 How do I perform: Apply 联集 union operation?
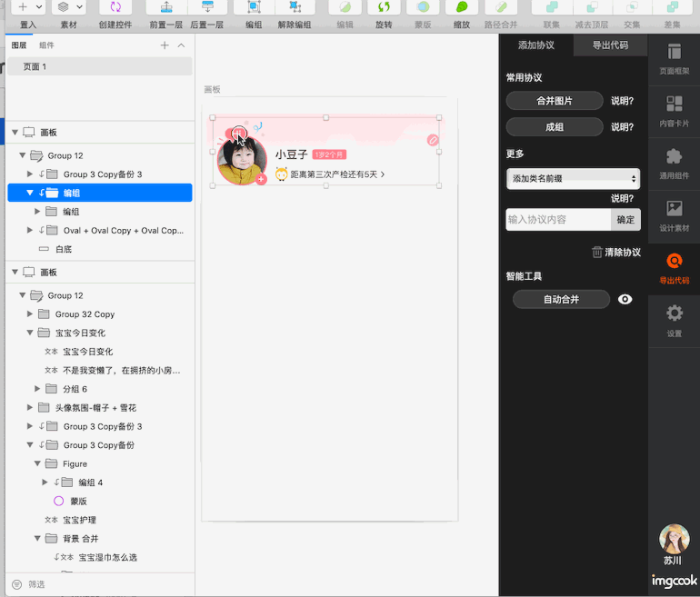[x=552, y=7]
